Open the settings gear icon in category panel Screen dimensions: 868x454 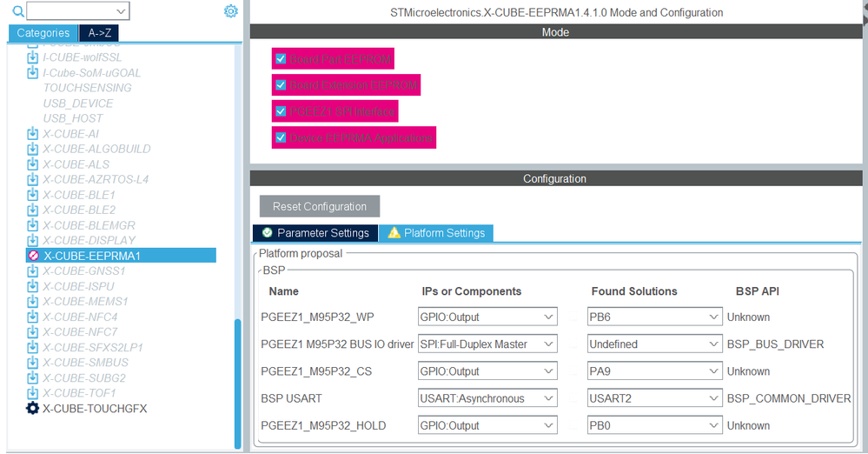231,11
